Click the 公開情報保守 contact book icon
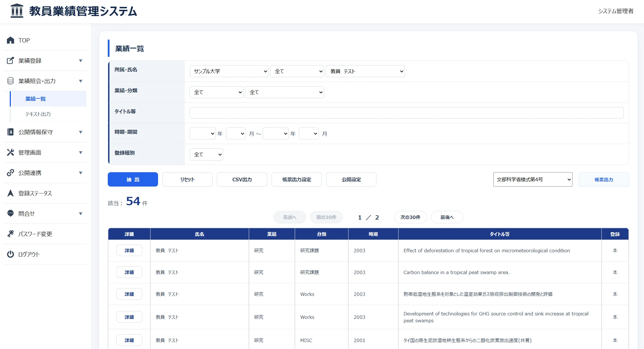 [x=10, y=132]
